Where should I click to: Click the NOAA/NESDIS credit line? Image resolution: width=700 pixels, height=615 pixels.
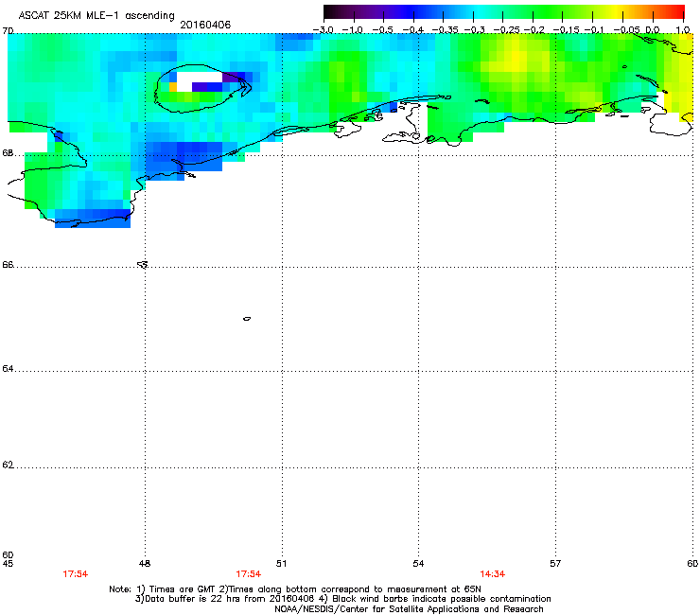point(409,609)
